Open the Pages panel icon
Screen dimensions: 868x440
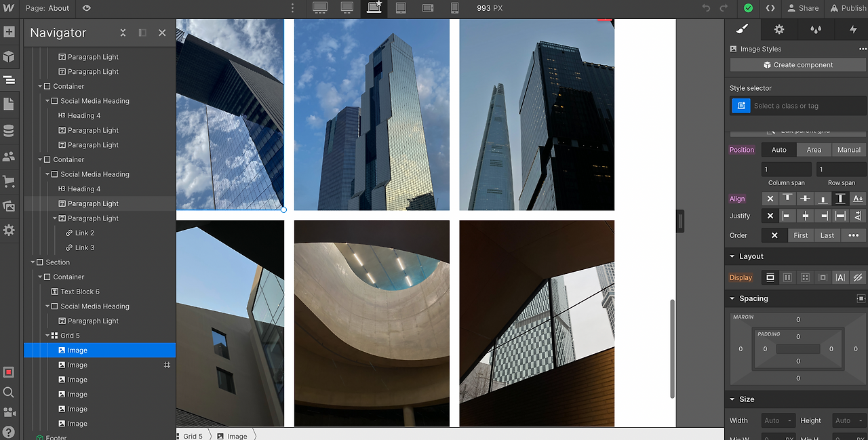[x=9, y=104]
